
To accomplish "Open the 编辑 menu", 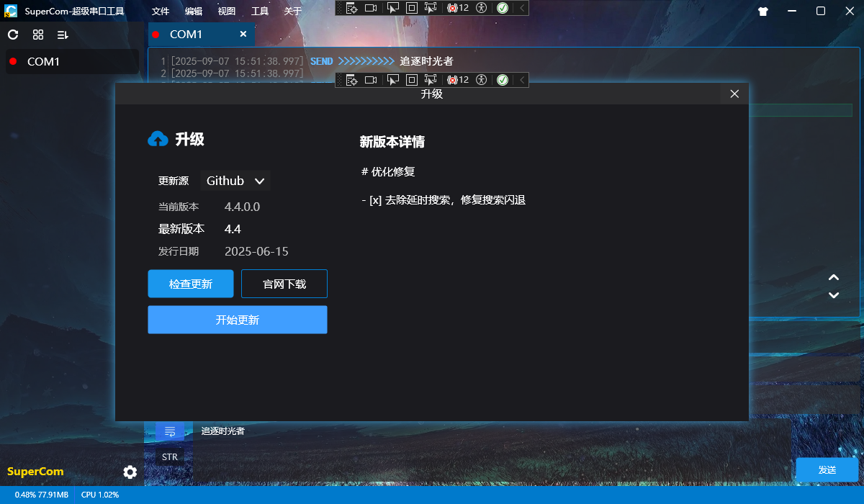I will click(194, 12).
